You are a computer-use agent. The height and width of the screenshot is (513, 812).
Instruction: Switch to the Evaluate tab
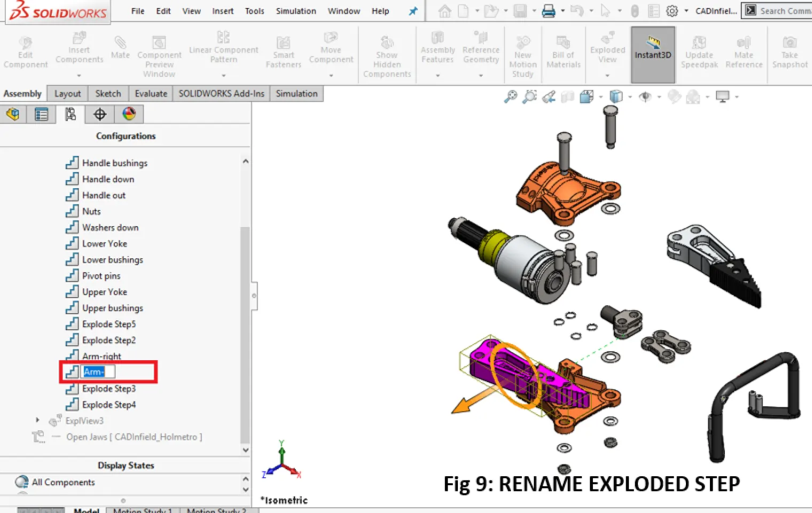point(151,94)
